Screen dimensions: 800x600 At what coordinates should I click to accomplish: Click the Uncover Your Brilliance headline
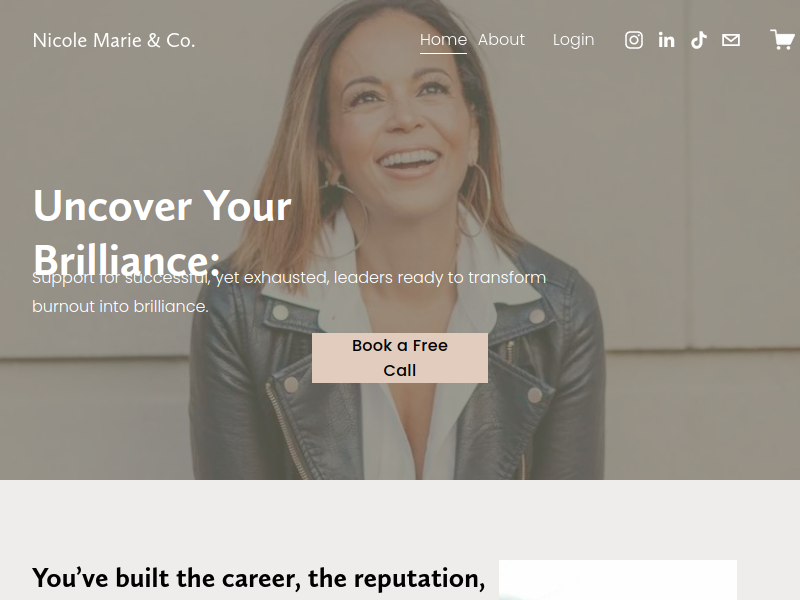[x=162, y=233]
